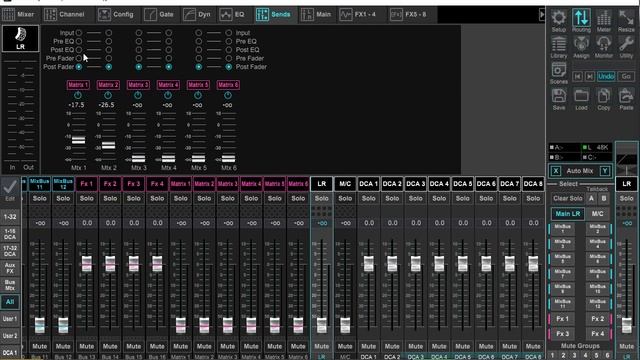Click the DCA 4 strip fader
Viewport: 640px width, 360px height.
pos(439,264)
